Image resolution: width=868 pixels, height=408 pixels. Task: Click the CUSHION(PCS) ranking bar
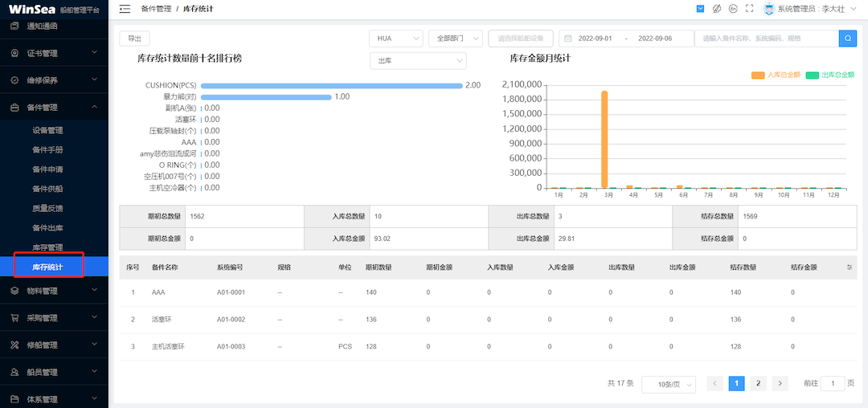(332, 86)
